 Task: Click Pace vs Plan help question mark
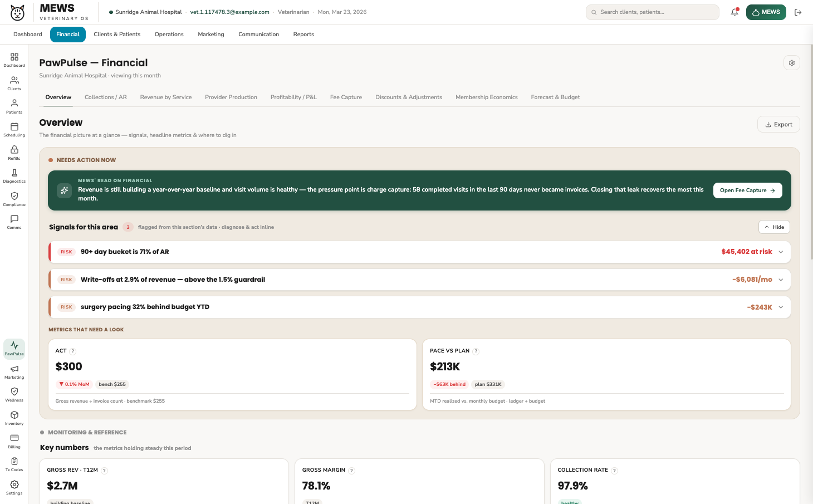click(476, 351)
